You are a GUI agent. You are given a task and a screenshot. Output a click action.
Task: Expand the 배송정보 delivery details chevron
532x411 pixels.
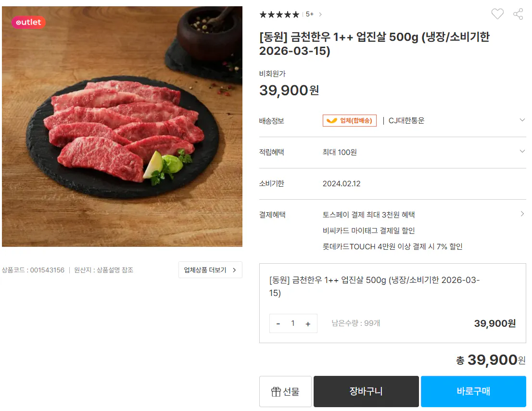pyautogui.click(x=522, y=120)
